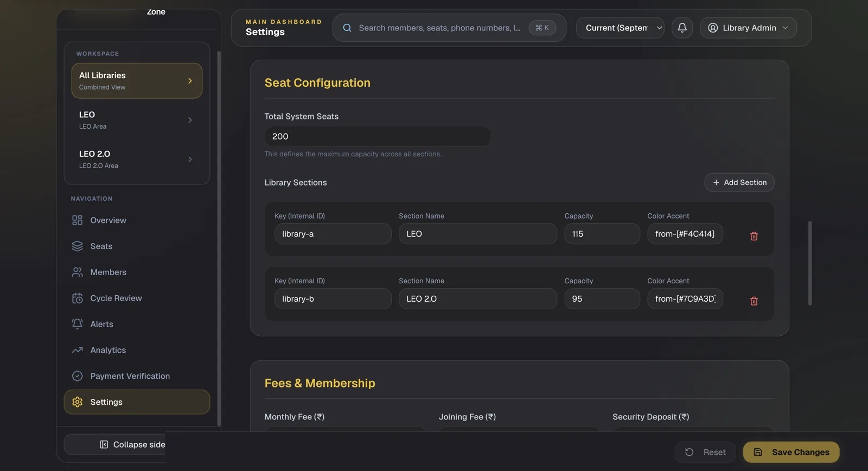Viewport: 868px width, 471px height.
Task: Click the color accent field from-[#F4C414]
Action: (x=685, y=234)
